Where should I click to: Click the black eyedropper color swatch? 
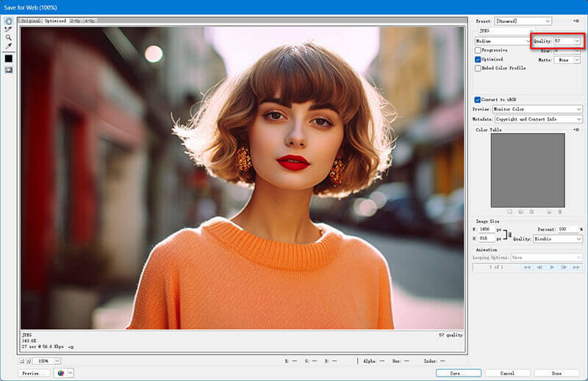[x=9, y=58]
